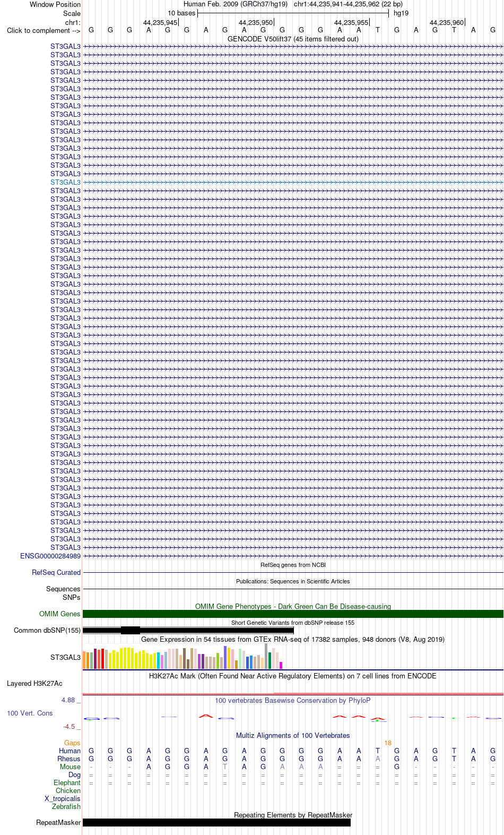Open OMIM Gene Phenotypes track title
504x835 pixels.
coord(293,606)
